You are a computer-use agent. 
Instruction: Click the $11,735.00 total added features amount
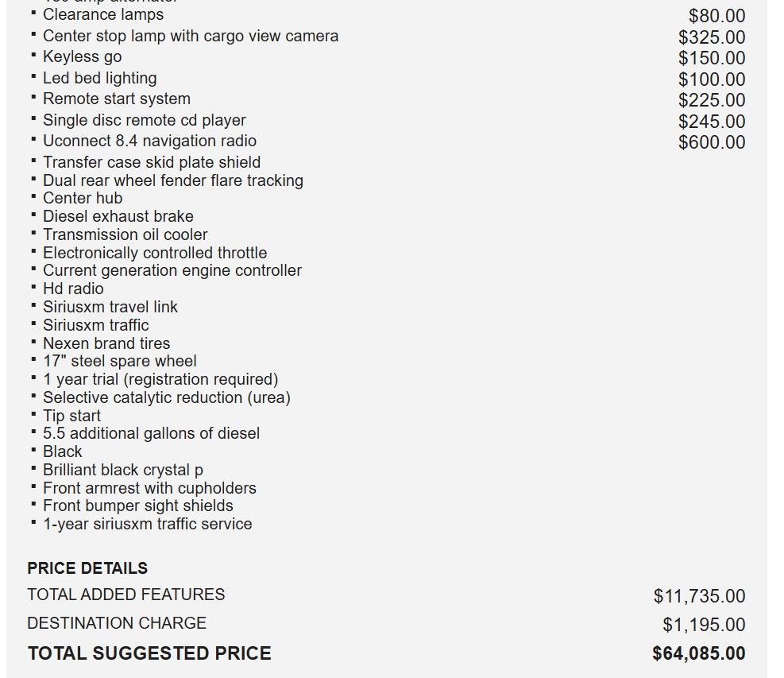coord(699,596)
